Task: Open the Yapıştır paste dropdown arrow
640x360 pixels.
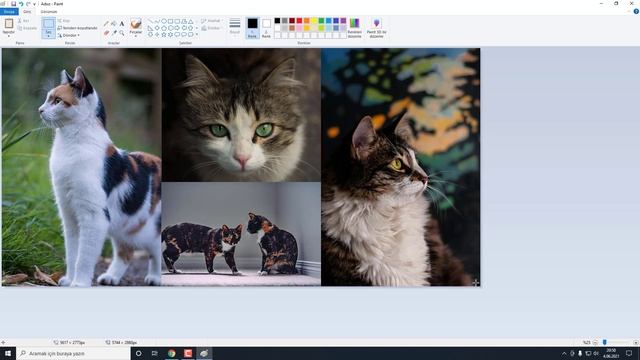Action: [x=9, y=36]
